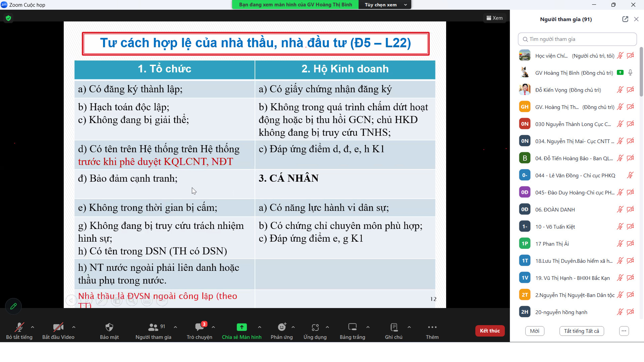Unmute microphone with Bỏ tắt tiếng
The width and height of the screenshot is (644, 362).
tap(19, 330)
